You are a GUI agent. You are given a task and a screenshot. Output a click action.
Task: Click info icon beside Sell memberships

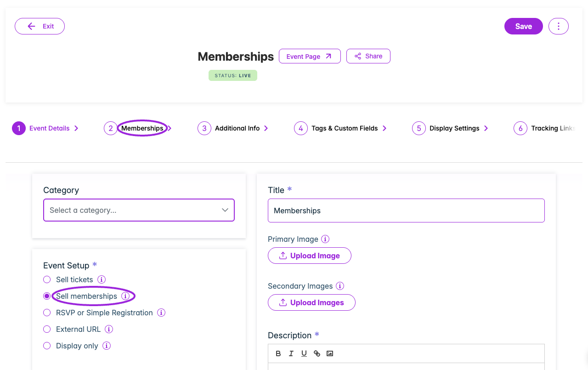click(125, 296)
